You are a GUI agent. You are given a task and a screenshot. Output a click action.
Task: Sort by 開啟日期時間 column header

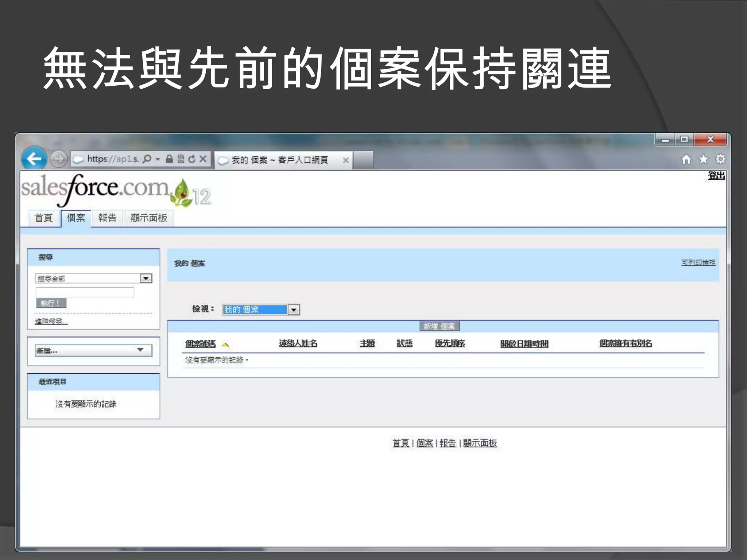pyautogui.click(x=524, y=344)
